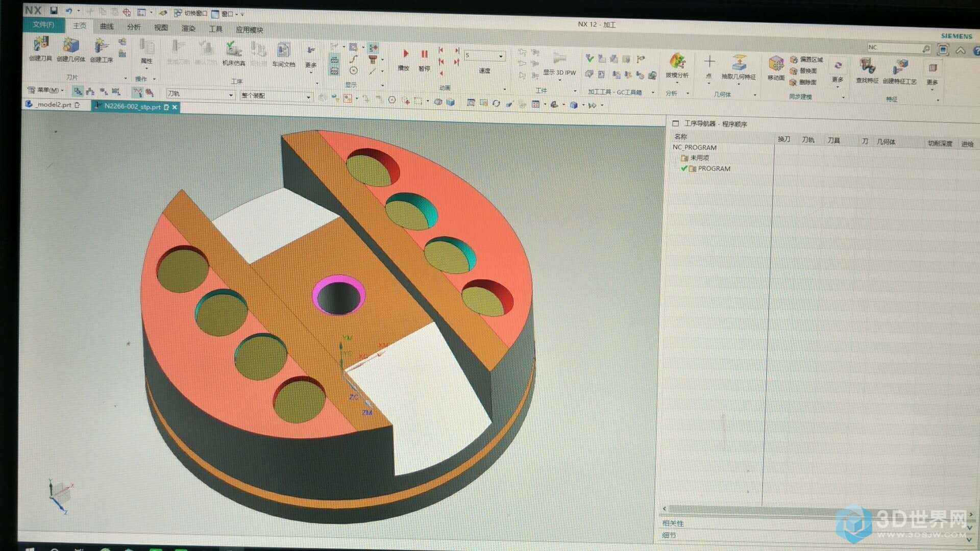Click the search magnifier icon
This screenshot has height=551, width=980.
[926, 48]
